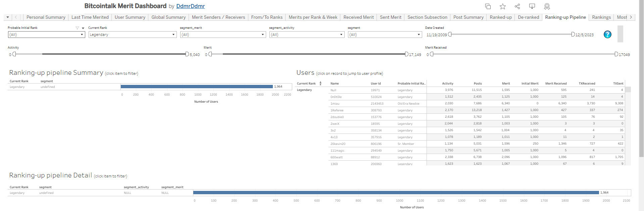The image size is (644, 211).
Task: Switch to the Last Time Merited tab
Action: [x=90, y=17]
